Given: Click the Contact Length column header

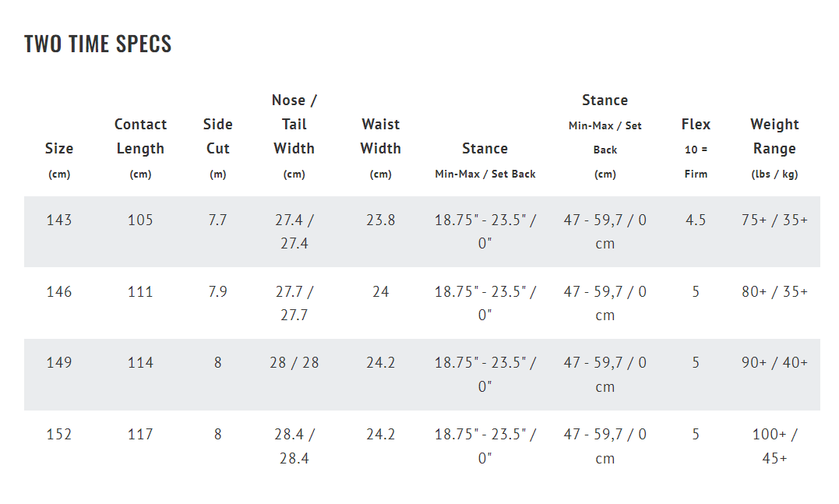Looking at the screenshot, I should point(141,148).
